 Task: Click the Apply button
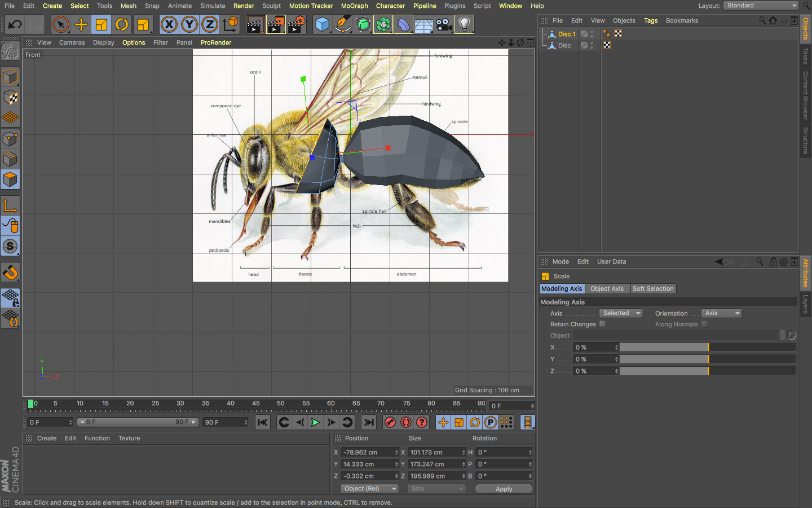click(x=504, y=489)
